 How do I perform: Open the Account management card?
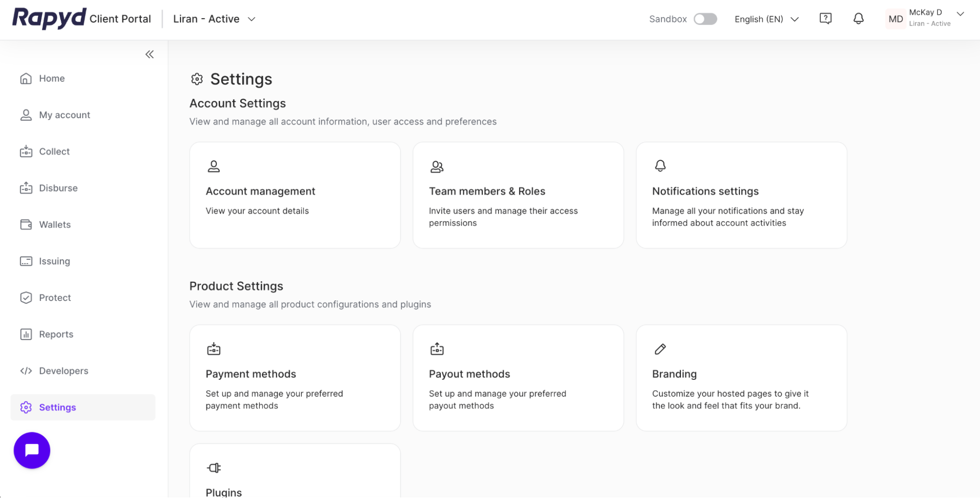click(295, 195)
